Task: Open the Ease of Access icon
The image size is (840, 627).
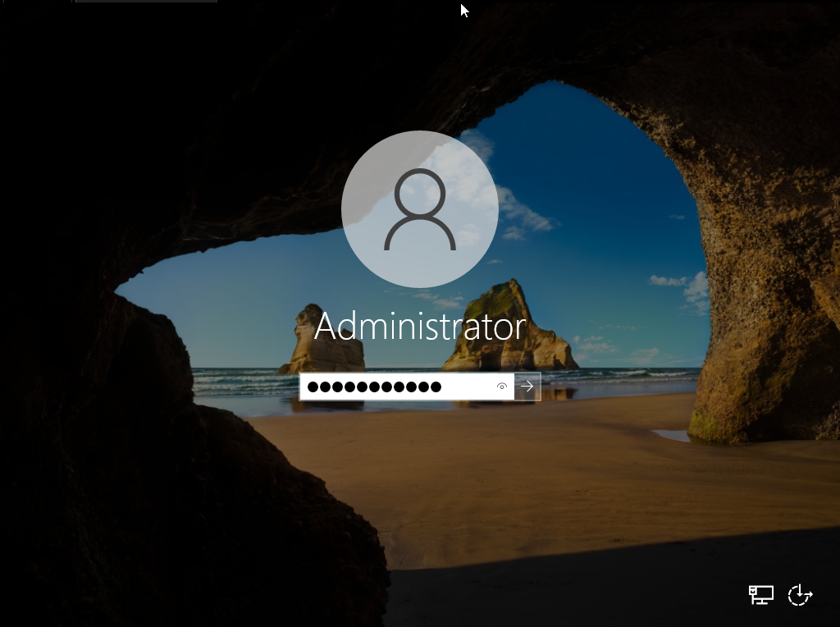Action: click(800, 595)
